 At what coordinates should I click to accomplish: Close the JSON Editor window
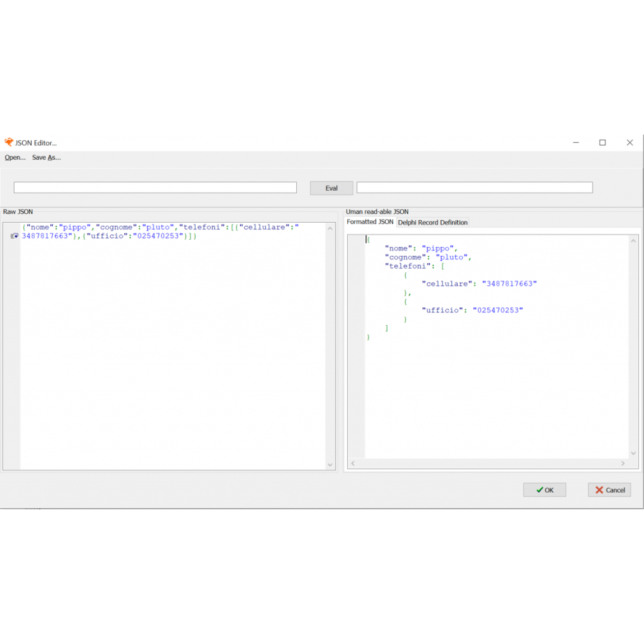coord(629,142)
